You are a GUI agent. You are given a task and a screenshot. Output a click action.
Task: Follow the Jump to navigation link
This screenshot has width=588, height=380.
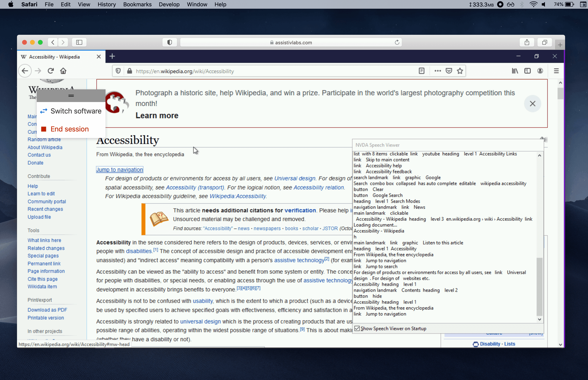[120, 170]
